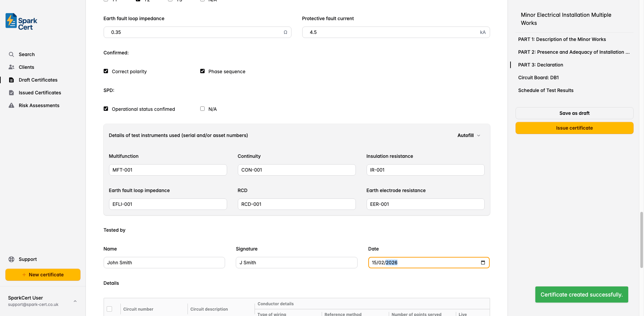Open the Autofill dropdown for test instruments

(469, 135)
